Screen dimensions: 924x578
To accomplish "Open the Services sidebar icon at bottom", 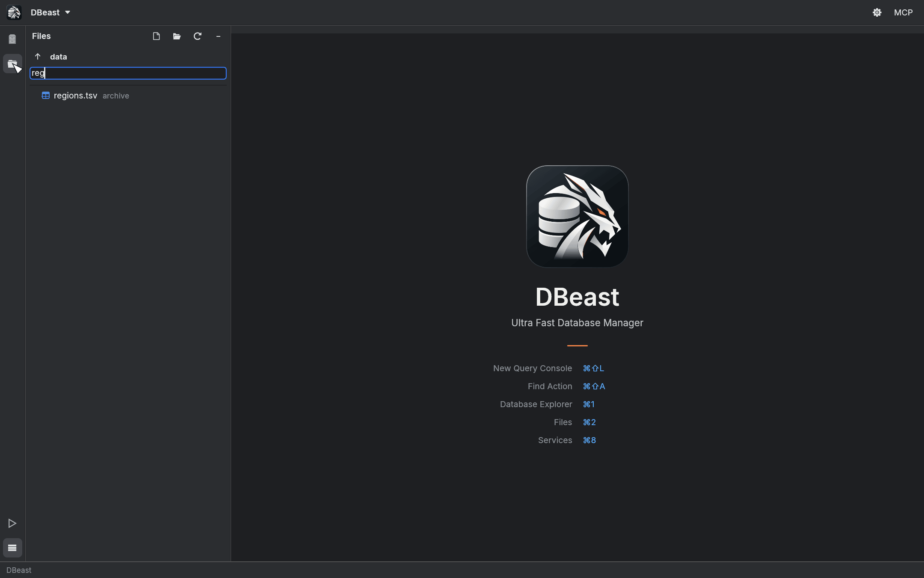I will pos(12,548).
